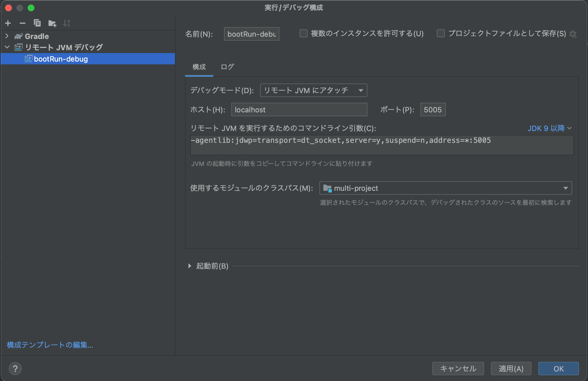The height and width of the screenshot is (381, 588).
Task: Apply changes with 適用 button
Action: [511, 369]
